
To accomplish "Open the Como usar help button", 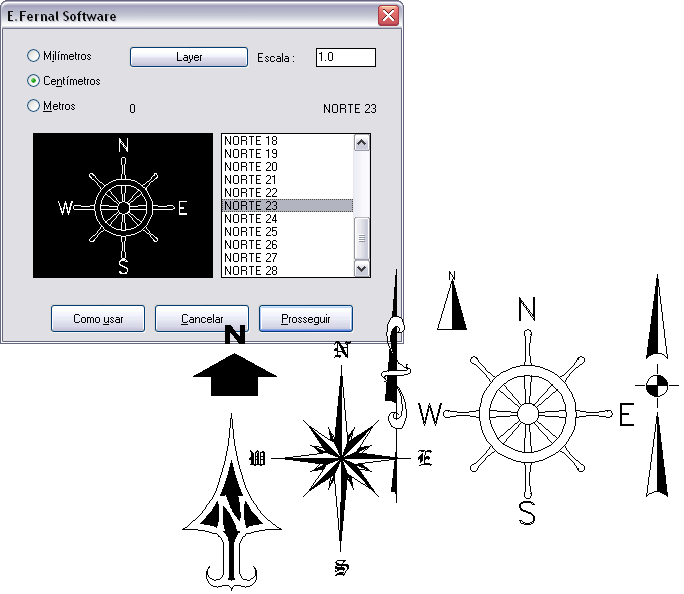I will 98,318.
